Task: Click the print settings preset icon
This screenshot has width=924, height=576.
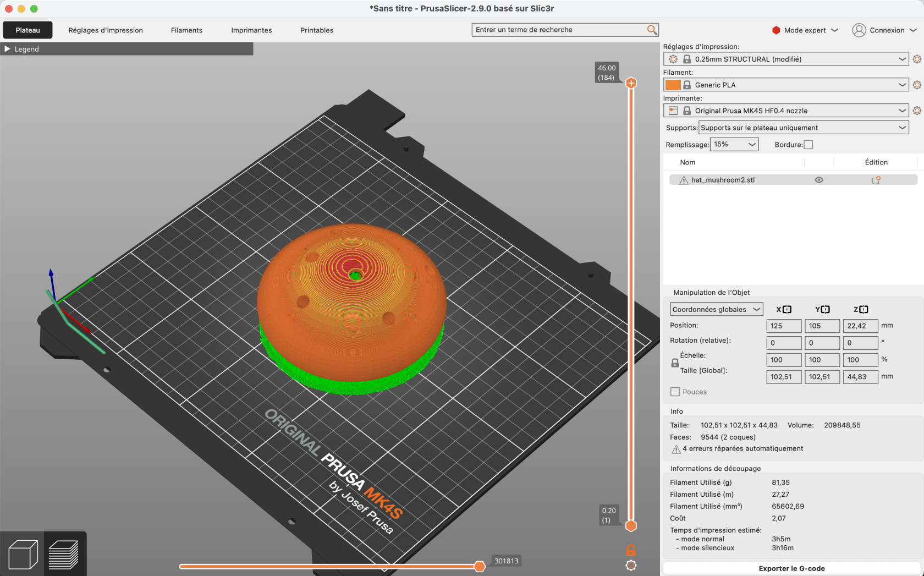Action: pos(673,59)
